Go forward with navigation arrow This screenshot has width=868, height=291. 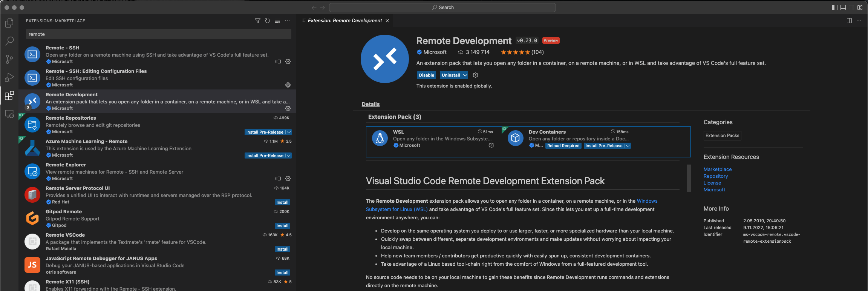(323, 8)
